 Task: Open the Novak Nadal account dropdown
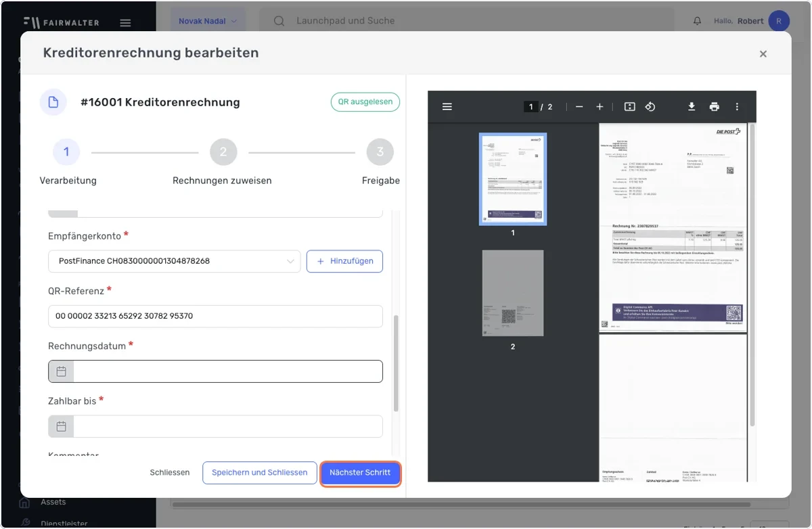[x=208, y=21]
